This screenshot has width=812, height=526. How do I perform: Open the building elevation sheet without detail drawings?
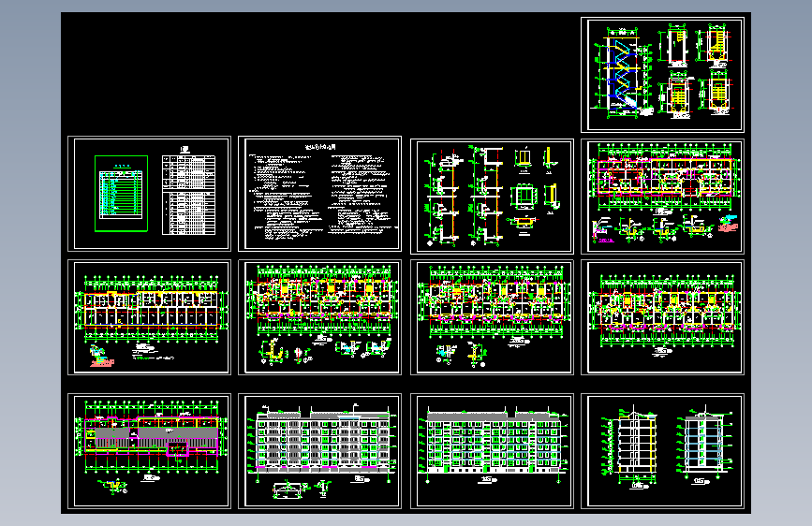coord(492,451)
